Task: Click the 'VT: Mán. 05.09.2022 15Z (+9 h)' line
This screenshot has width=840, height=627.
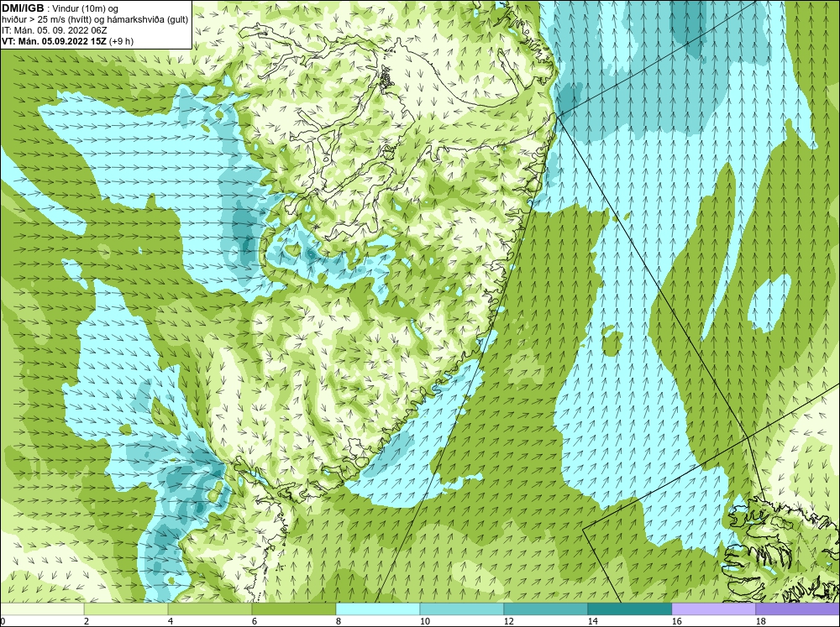Action: click(68, 41)
